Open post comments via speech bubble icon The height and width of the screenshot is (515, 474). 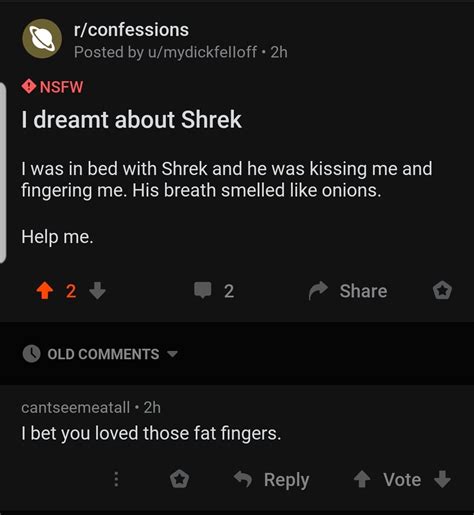pos(203,290)
